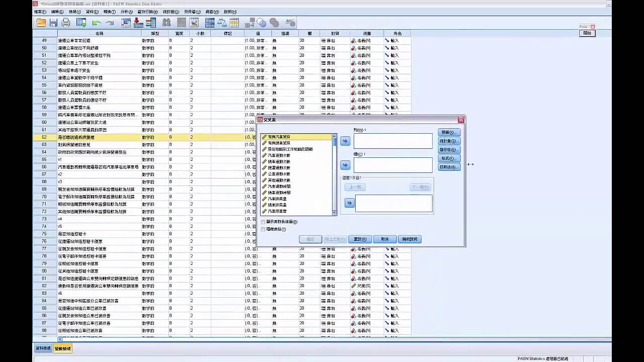The height and width of the screenshot is (362, 644).
Task: Click the dialog variable list scrollbar down arrow
Action: tap(335, 213)
